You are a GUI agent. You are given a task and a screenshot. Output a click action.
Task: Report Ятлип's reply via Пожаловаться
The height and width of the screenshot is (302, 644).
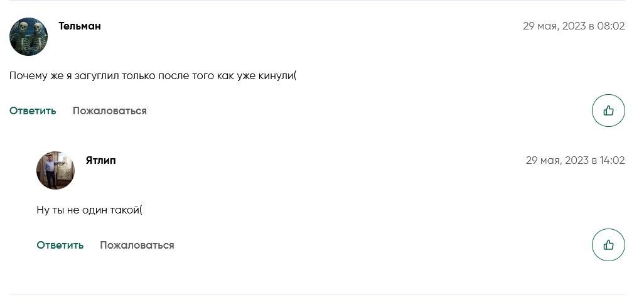pyautogui.click(x=137, y=245)
